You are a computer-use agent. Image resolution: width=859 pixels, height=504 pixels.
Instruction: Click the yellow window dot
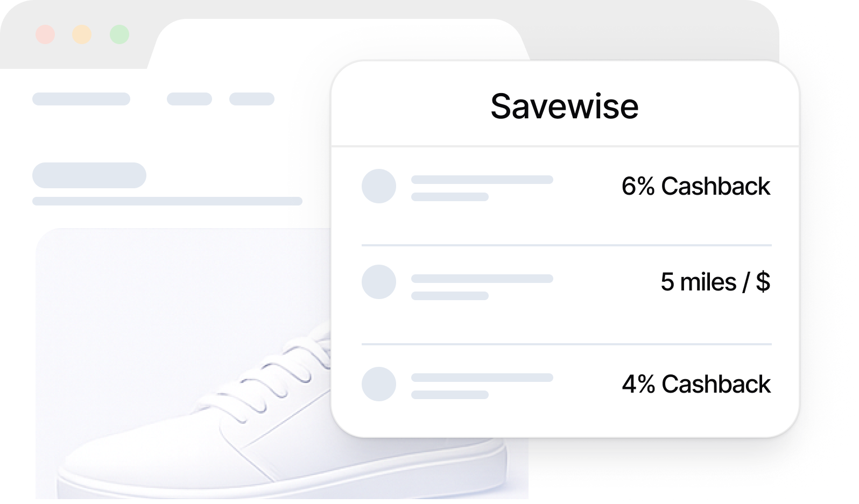[82, 34]
